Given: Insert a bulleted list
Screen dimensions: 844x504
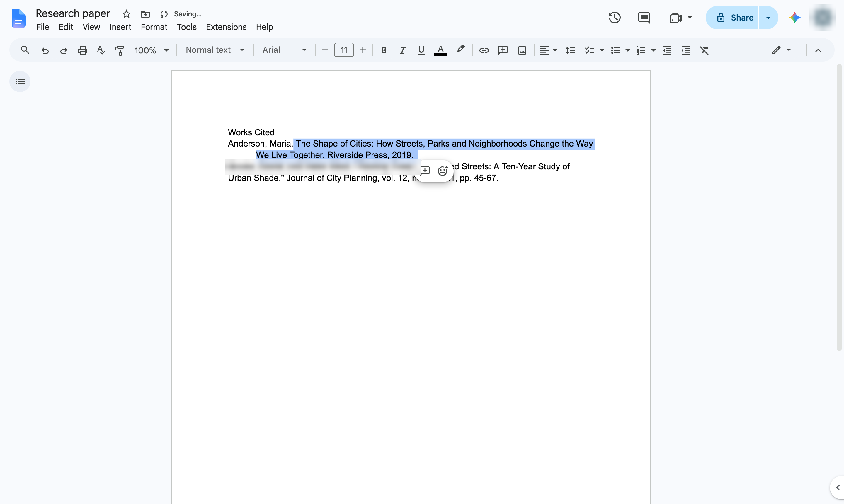Looking at the screenshot, I should coord(615,50).
